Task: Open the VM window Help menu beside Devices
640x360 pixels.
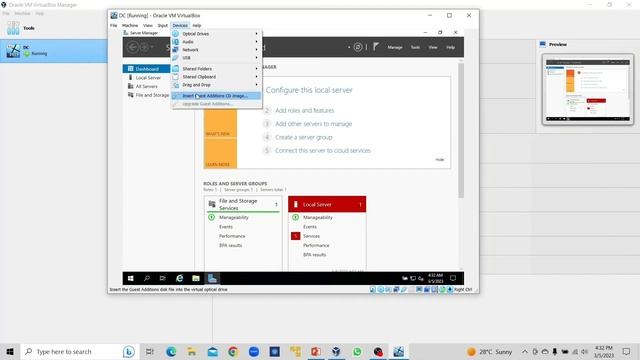Action: click(x=197, y=25)
